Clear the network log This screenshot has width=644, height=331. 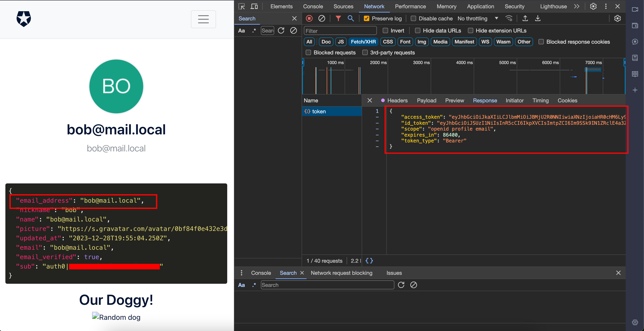pos(322,19)
